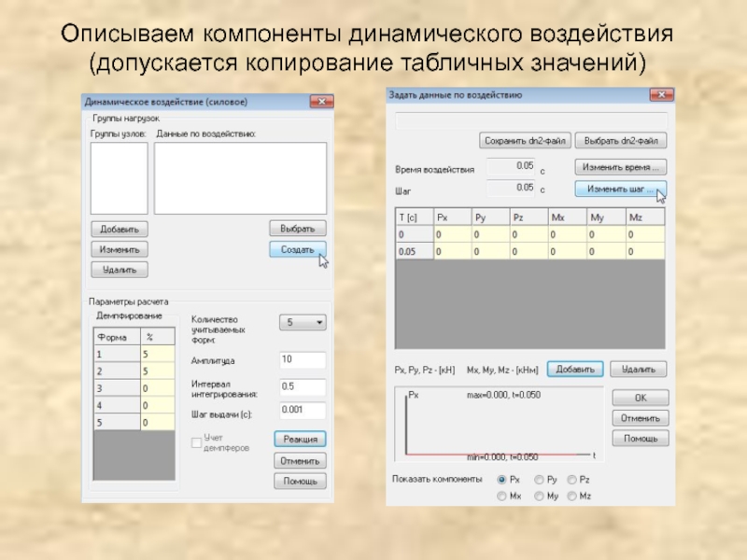The height and width of the screenshot is (560, 747).
Task: Click Удалить below the data table
Action: pos(639,369)
